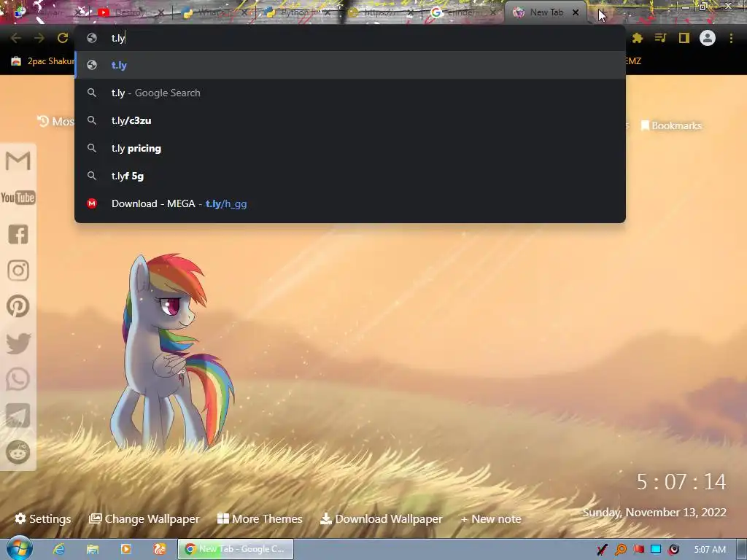Open the '2pac Shakur' bookmark
This screenshot has height=560, width=747.
(43, 61)
